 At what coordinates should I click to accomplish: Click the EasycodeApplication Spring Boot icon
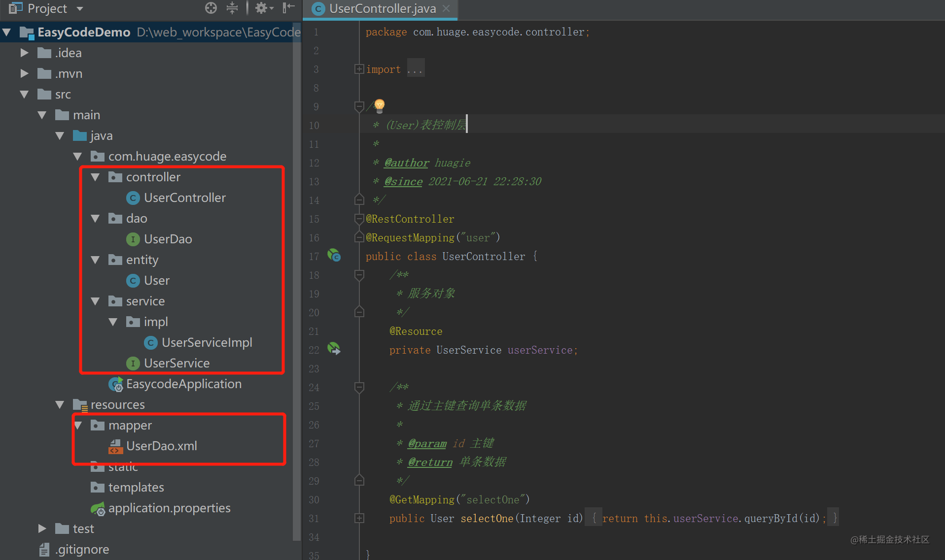(116, 384)
